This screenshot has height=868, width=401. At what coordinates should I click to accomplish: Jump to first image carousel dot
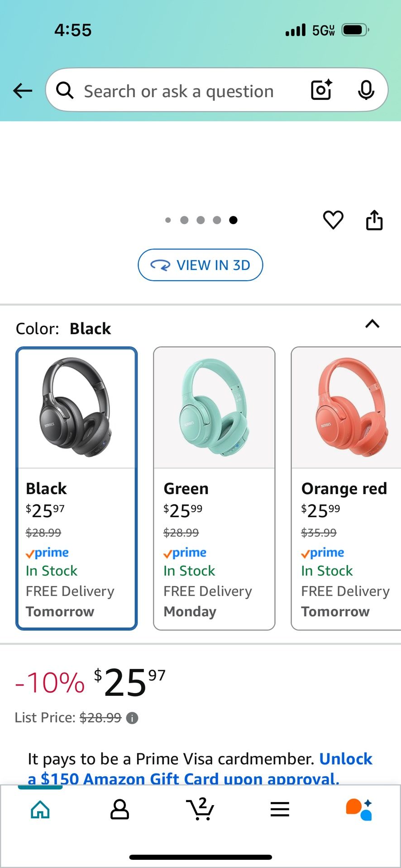168,220
